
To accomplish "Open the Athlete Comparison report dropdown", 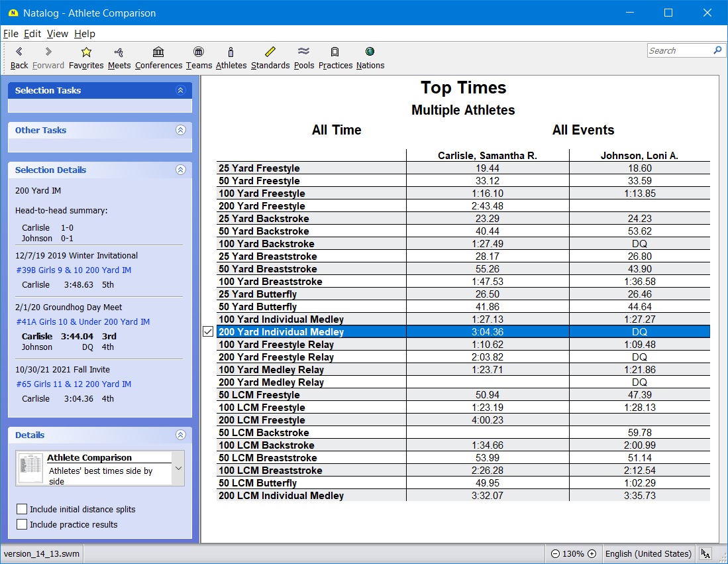I will tap(178, 469).
